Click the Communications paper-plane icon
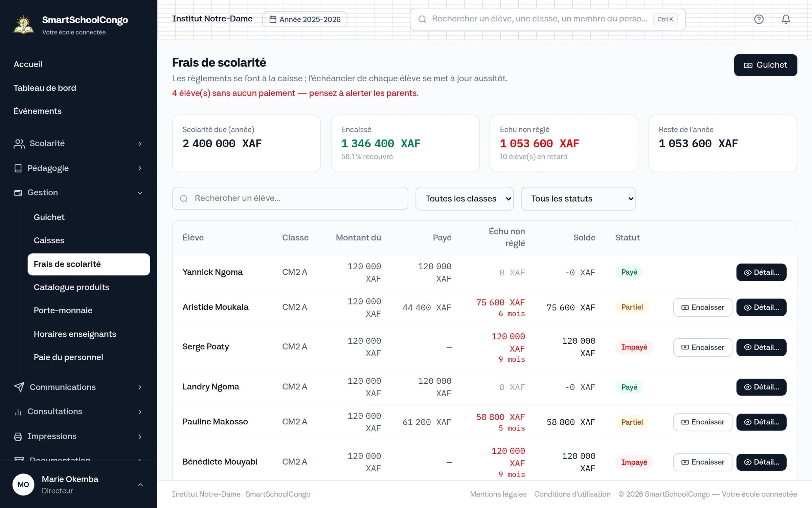Image resolution: width=812 pixels, height=508 pixels. tap(19, 387)
